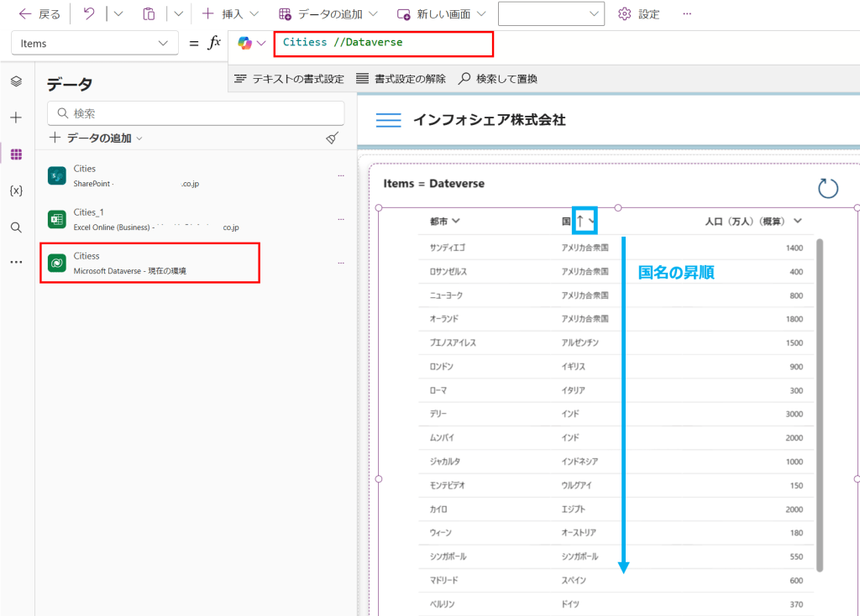Open the empty combo box in toolbar
The image size is (860, 616).
pos(551,14)
